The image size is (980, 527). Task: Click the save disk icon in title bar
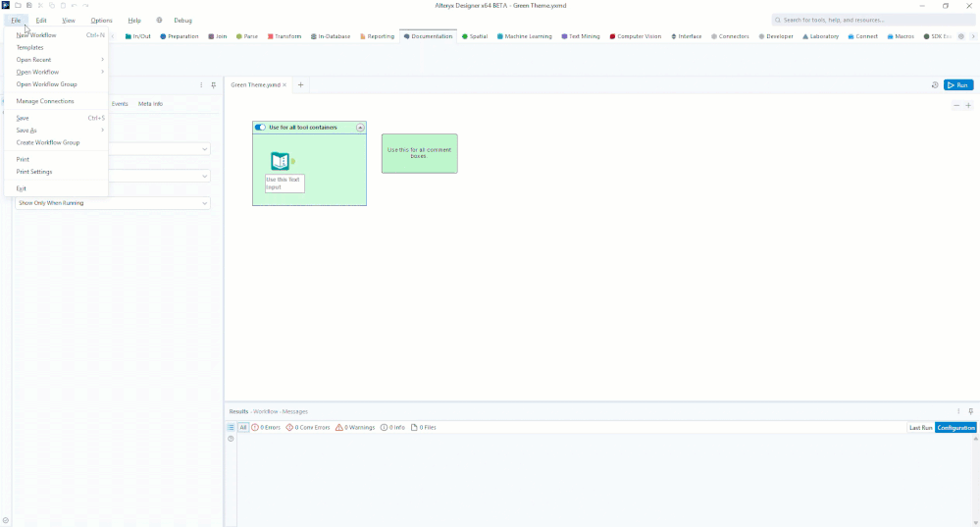coord(28,6)
